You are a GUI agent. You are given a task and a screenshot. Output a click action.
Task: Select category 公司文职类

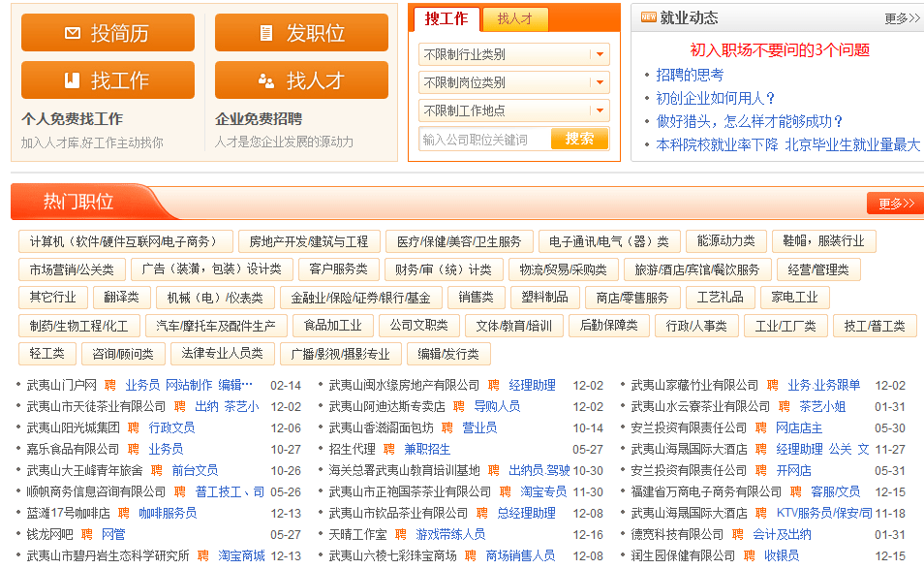[419, 326]
